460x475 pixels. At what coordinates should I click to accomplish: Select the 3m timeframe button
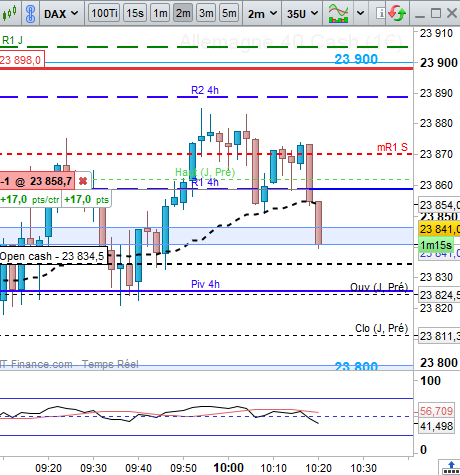[206, 13]
